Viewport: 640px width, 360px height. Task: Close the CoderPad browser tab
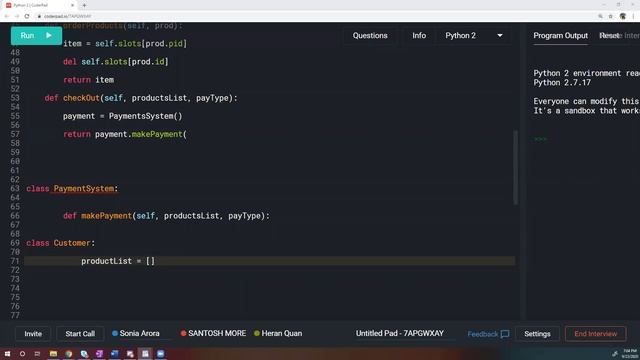pos(72,5)
